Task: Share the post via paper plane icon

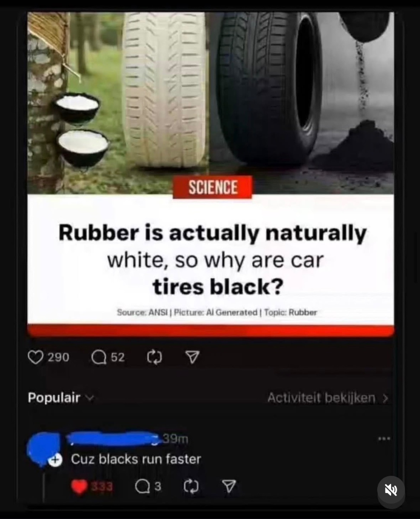Action: click(x=192, y=357)
